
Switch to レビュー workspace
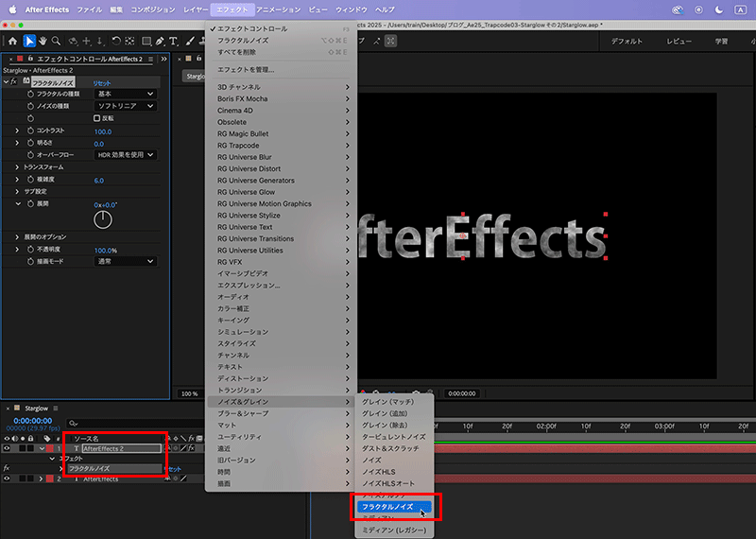coord(679,42)
